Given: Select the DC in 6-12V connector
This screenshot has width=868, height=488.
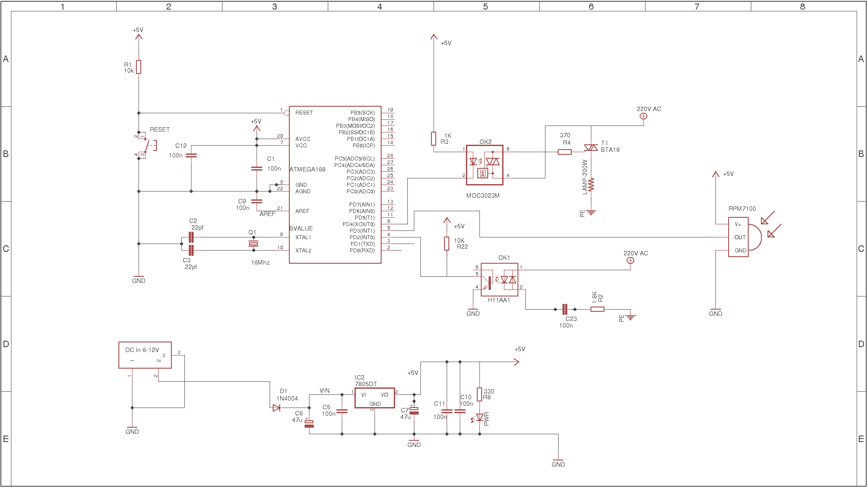Looking at the screenshot, I should pyautogui.click(x=145, y=355).
